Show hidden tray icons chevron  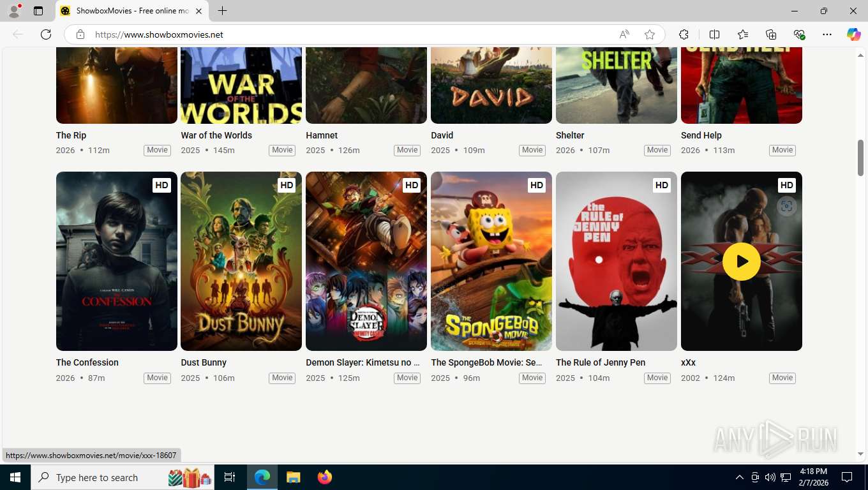tap(740, 477)
